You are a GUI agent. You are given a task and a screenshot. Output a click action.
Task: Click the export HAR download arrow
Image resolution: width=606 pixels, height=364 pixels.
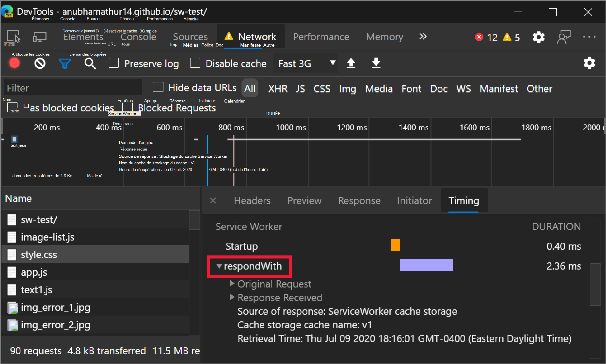coord(376,63)
